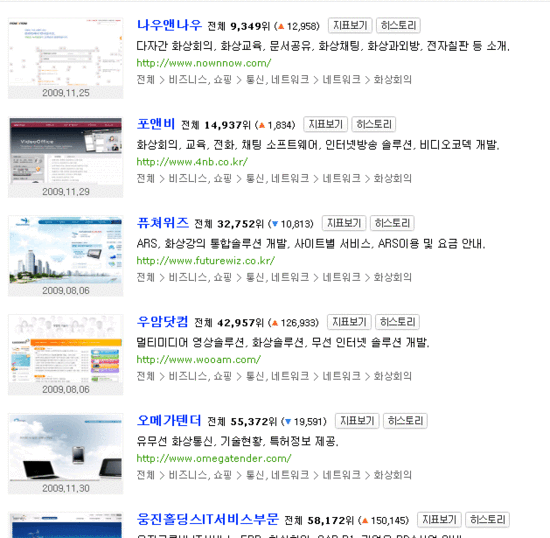Click 지표보기 button for 웅진홀딩스IT서비스부문
550x538 pixels.
[439, 520]
